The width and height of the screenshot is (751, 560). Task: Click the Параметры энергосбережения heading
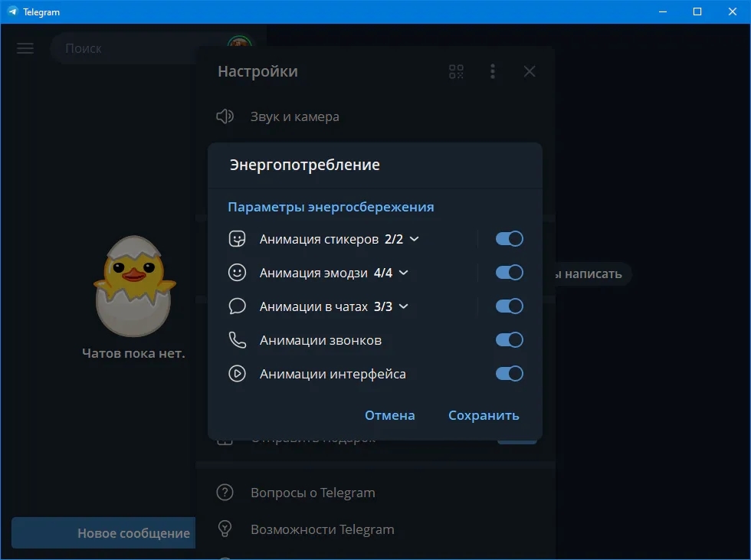pyautogui.click(x=331, y=208)
